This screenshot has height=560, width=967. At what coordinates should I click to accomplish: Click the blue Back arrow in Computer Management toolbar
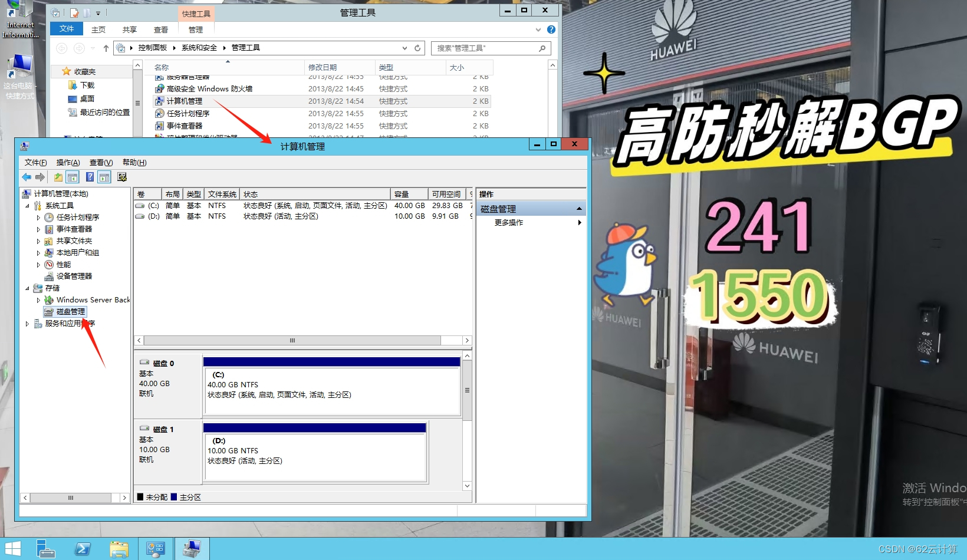[27, 177]
